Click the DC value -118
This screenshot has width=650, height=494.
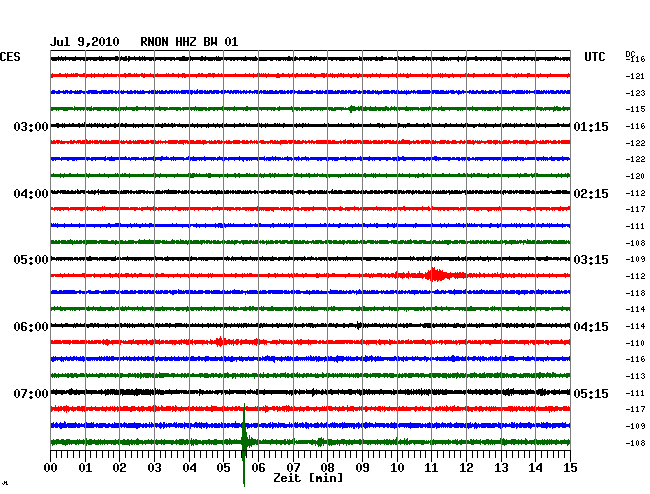[x=635, y=293]
